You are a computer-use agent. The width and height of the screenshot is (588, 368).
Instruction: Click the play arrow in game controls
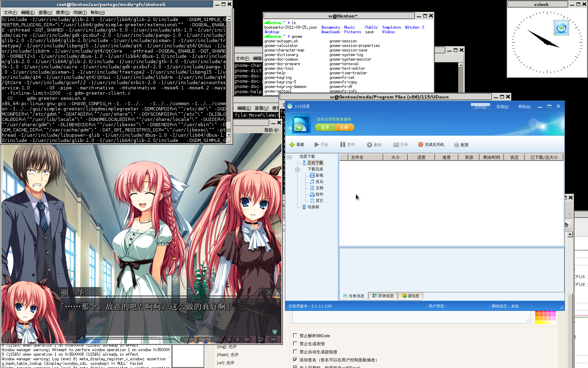pyautogui.click(x=238, y=339)
